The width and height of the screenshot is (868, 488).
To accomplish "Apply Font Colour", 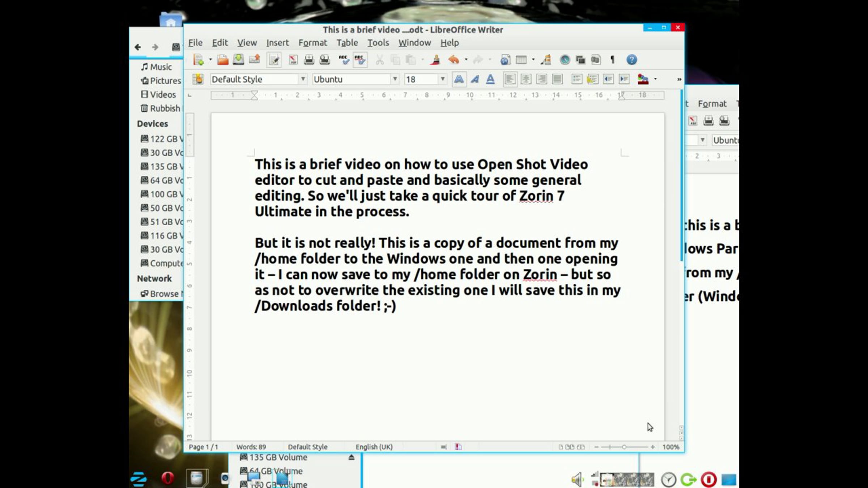I will pos(643,79).
